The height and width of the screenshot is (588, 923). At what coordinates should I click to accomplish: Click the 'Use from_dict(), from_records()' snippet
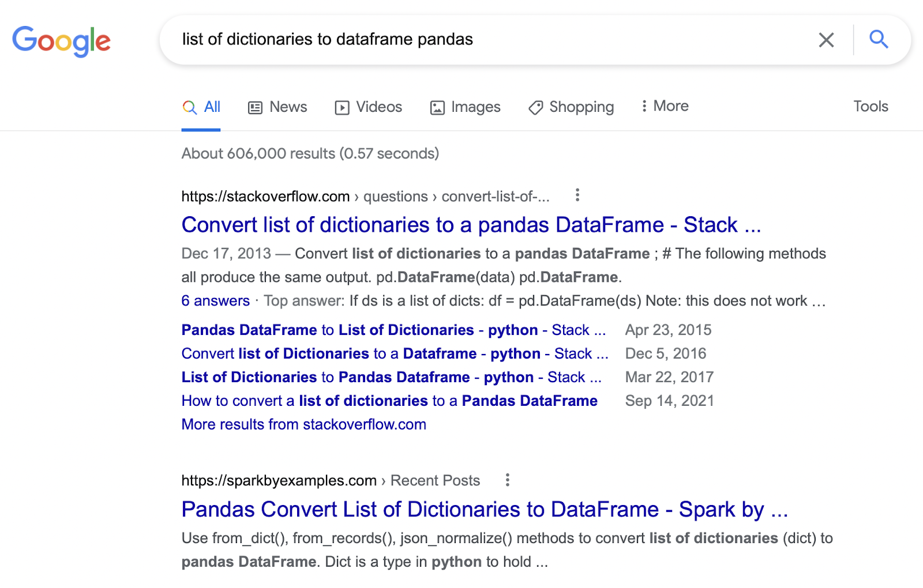click(x=507, y=550)
